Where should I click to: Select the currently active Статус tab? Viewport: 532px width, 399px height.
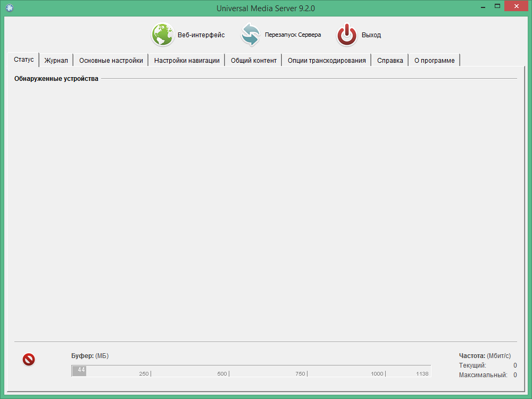coord(23,60)
